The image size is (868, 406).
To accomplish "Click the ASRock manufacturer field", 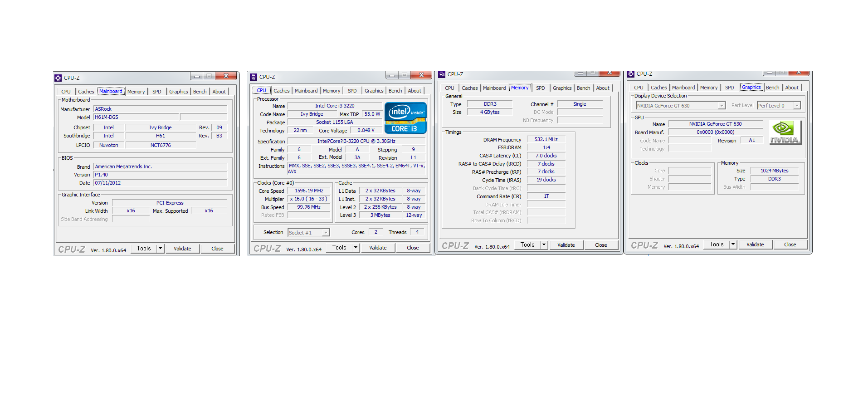I will click(160, 109).
